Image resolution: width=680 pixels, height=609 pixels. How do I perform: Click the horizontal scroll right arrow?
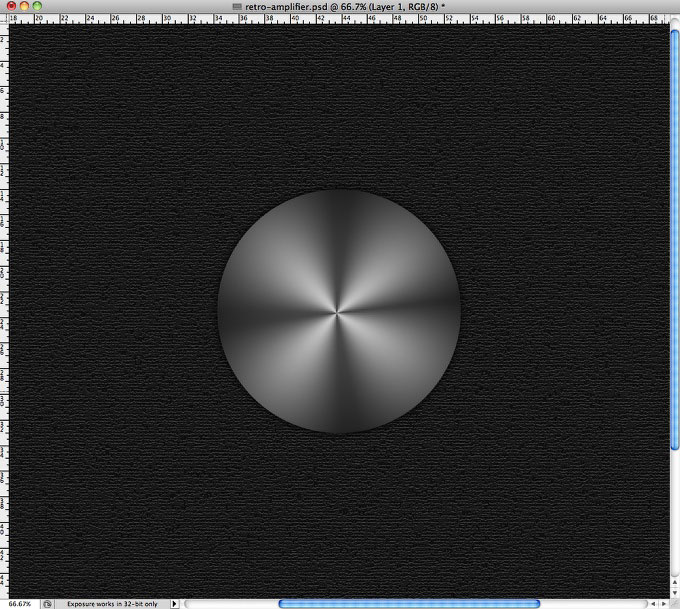(664, 604)
